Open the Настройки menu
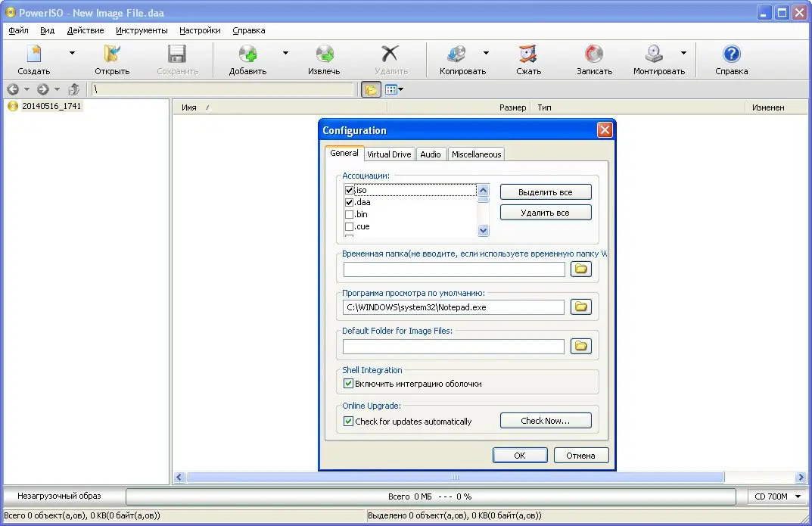 (x=199, y=30)
